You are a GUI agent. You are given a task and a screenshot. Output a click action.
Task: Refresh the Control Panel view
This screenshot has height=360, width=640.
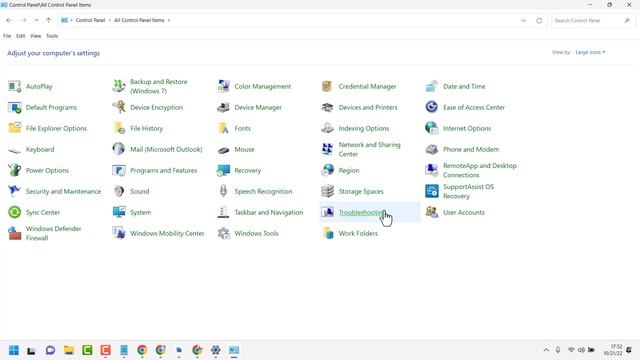pyautogui.click(x=539, y=20)
